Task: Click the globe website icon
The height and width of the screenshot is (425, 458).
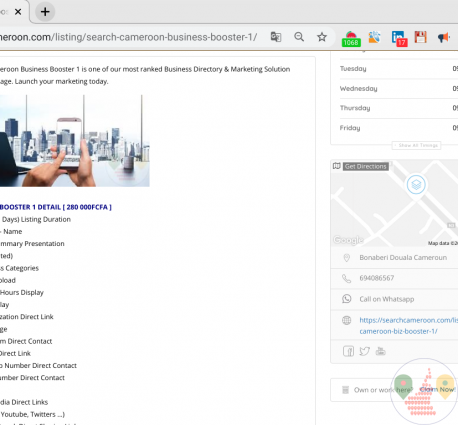Action: coord(347,320)
